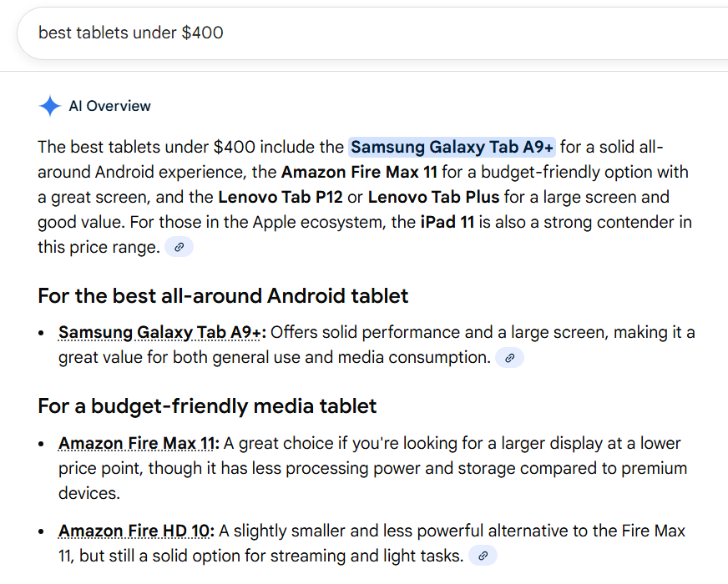Click the link icon after Amazon Fire HD 10 bullet

tap(483, 555)
